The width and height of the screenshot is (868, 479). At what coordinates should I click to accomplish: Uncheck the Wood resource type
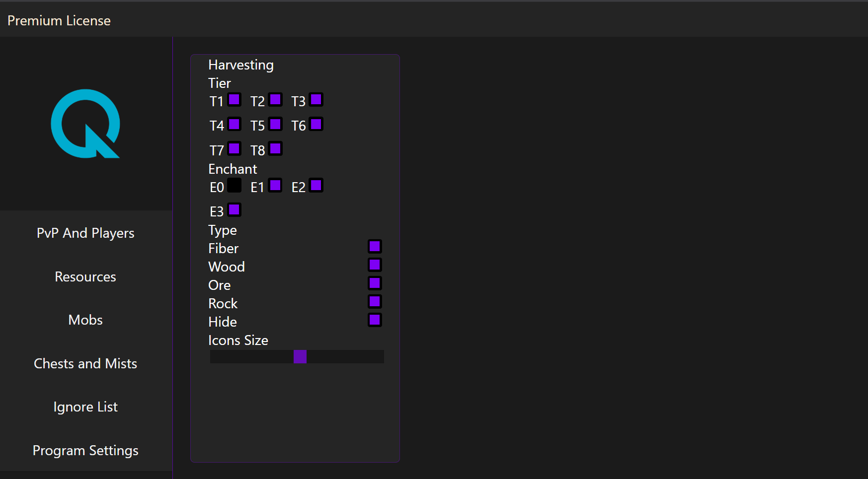pos(375,265)
